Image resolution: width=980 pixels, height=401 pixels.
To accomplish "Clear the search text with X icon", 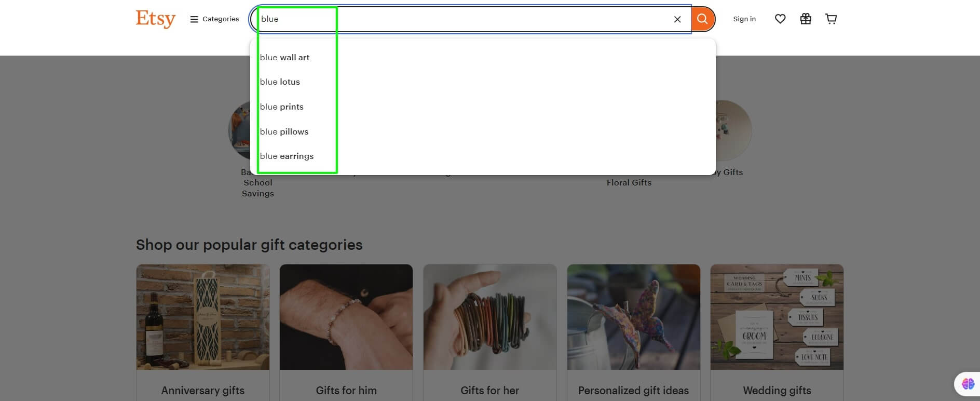I will (677, 19).
